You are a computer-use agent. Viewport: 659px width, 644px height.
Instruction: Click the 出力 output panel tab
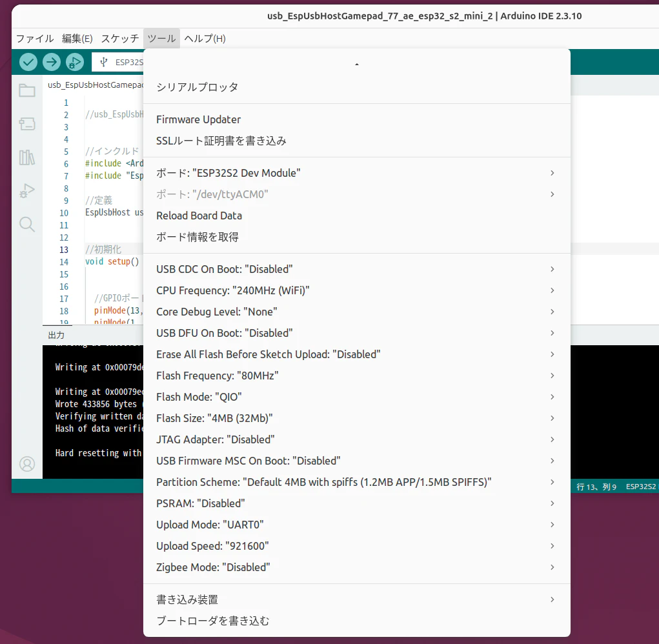(56, 335)
